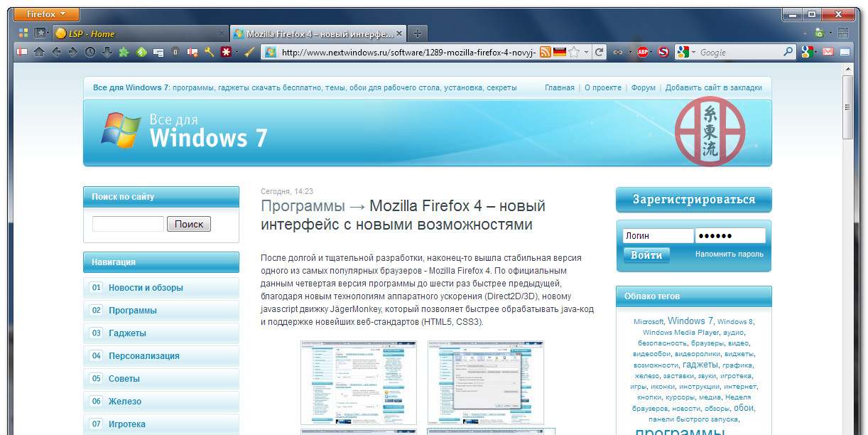
Task: Open search engine dropdown in Google box
Action: click(x=693, y=52)
